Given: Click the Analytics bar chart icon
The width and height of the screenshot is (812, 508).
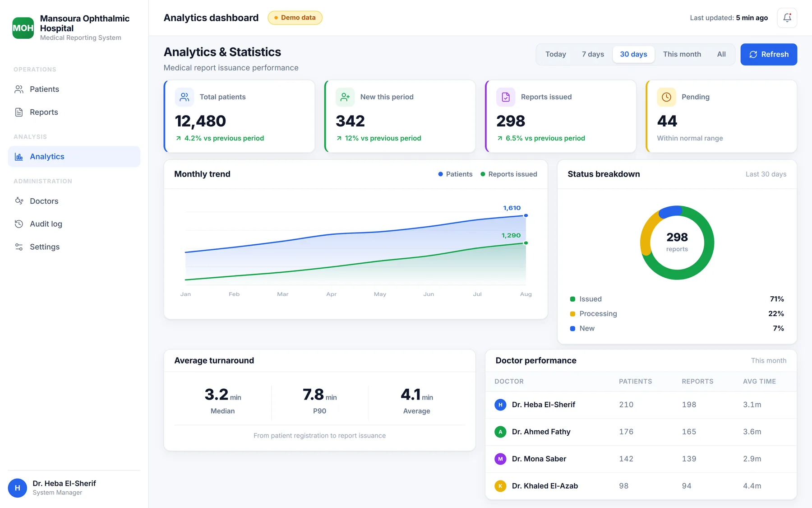Looking at the screenshot, I should pyautogui.click(x=19, y=157).
